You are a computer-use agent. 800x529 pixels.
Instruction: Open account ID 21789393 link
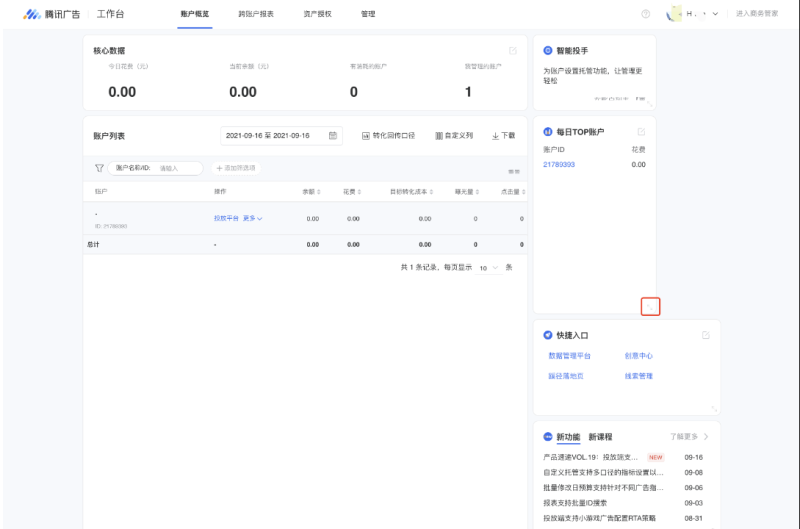[x=559, y=164]
